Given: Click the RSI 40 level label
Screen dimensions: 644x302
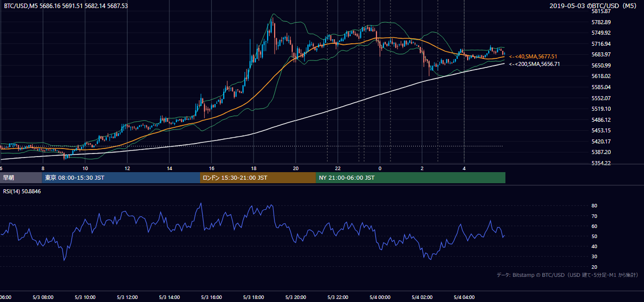Looking at the screenshot, I should (x=594, y=246).
